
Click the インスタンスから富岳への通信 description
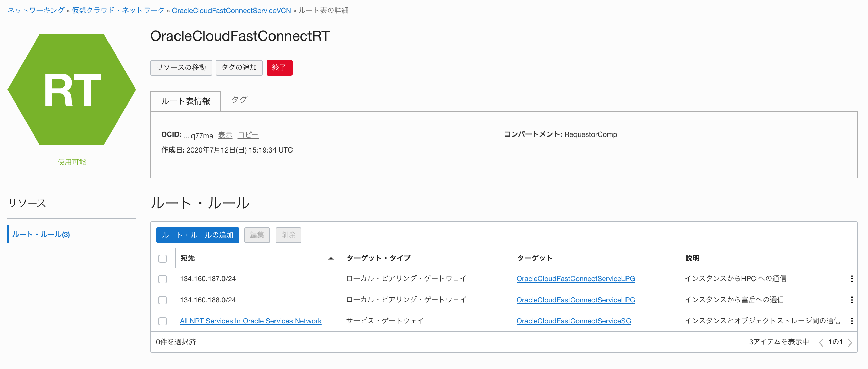(734, 300)
